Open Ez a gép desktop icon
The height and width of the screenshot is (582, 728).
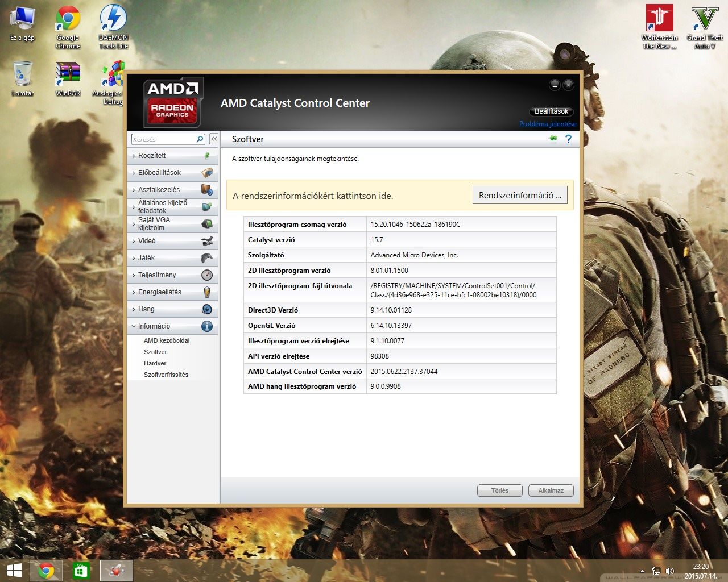tap(22, 24)
